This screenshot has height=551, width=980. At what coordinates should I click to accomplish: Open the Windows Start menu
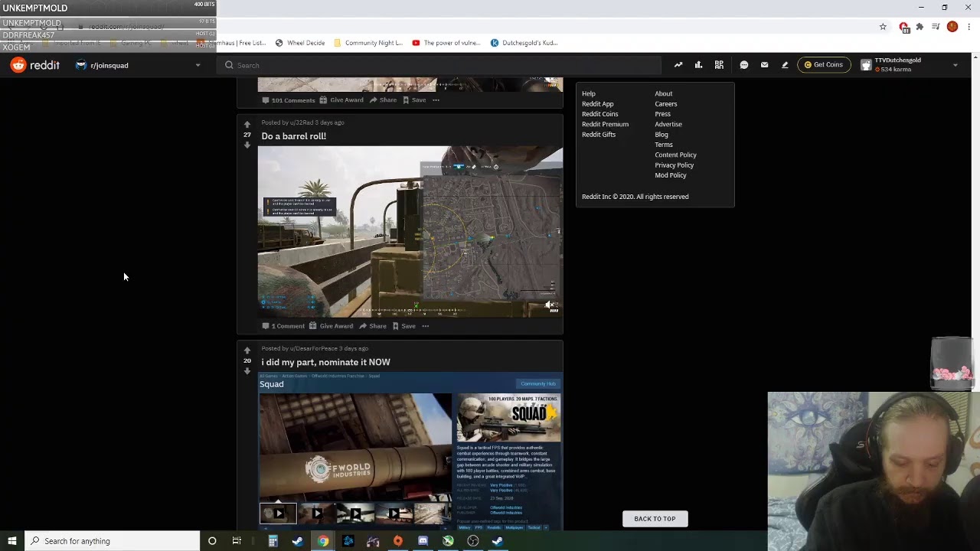tap(11, 541)
